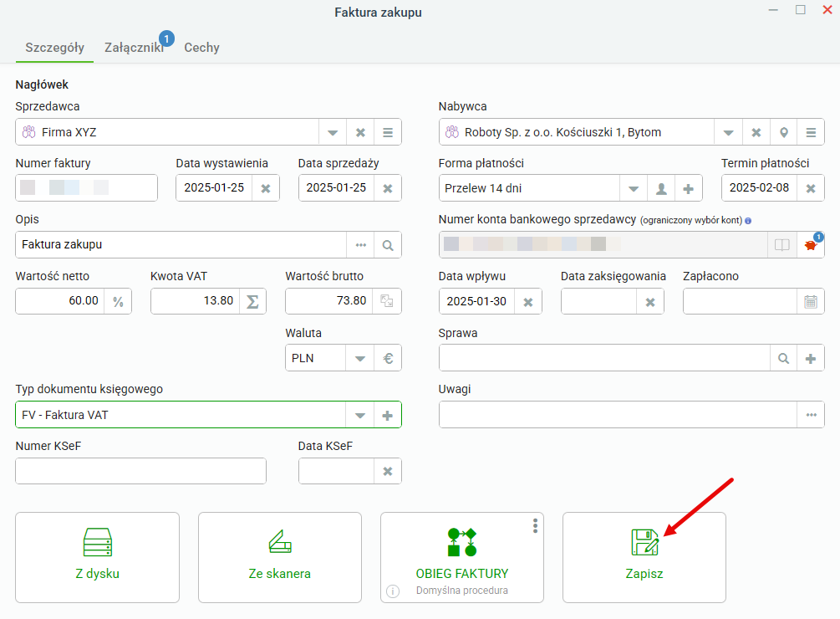The image size is (840, 619).
Task: Switch to the Szczegóły tab
Action: 54,47
